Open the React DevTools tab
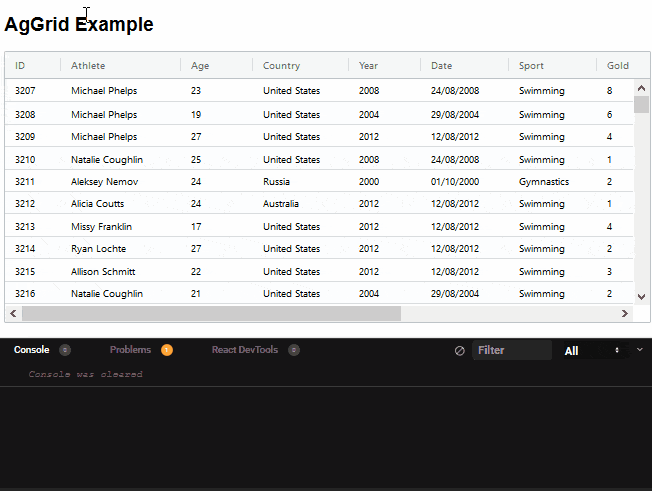Screen dimensions: 652x491 245,350
